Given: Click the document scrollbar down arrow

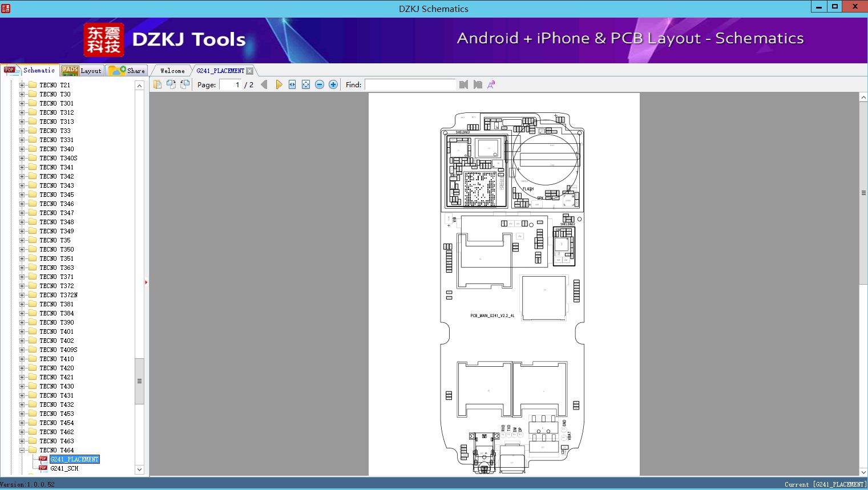Looking at the screenshot, I should tap(863, 472).
